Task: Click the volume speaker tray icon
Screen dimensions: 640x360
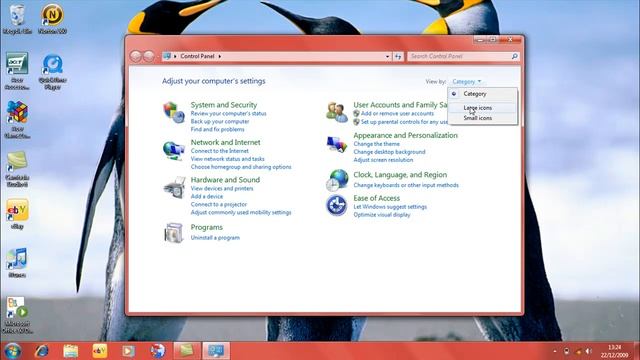Action: (589, 351)
